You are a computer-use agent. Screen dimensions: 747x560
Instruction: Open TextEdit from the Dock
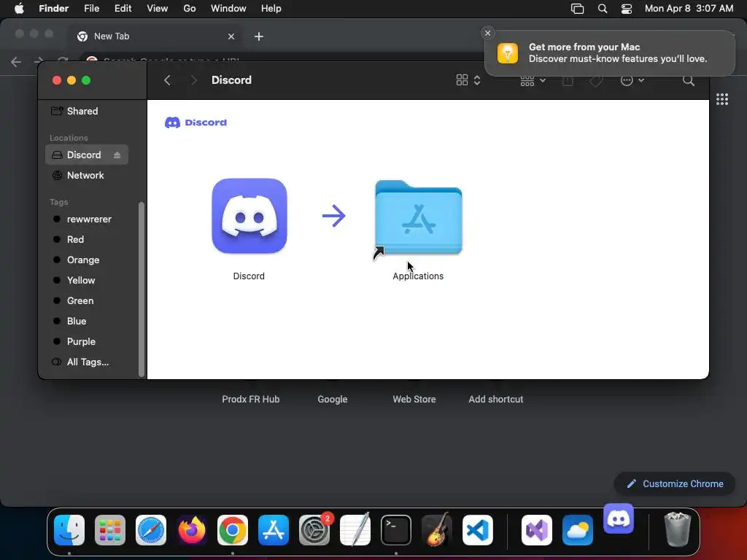point(355,530)
